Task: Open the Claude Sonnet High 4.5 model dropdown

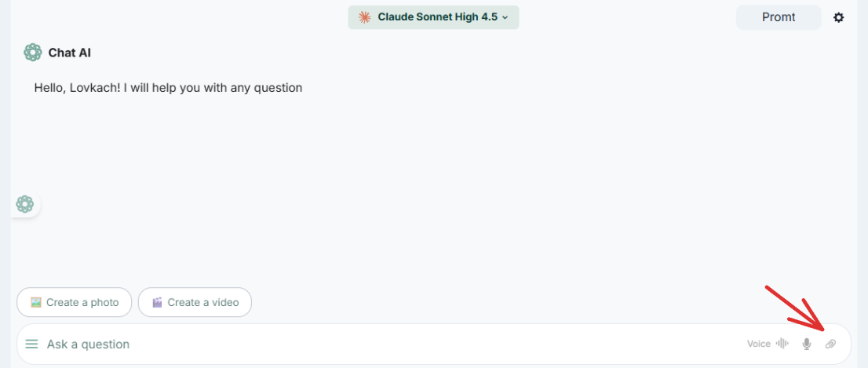Action: tap(437, 17)
